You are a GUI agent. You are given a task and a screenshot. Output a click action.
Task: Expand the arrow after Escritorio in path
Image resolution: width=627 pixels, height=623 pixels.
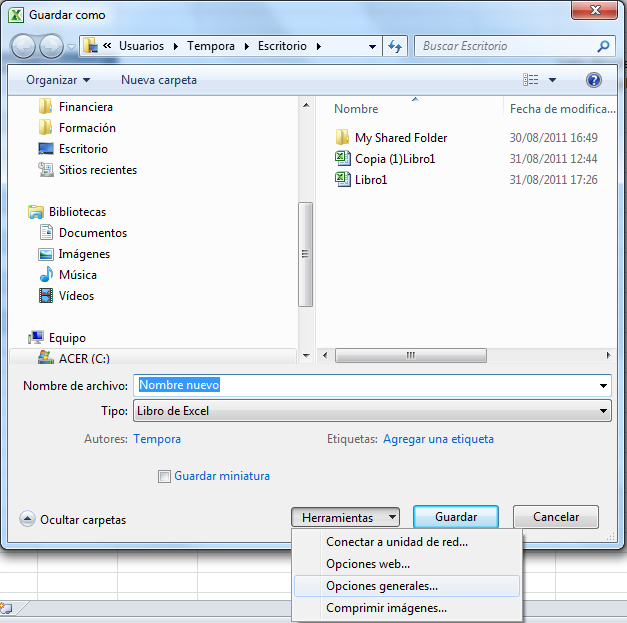click(319, 46)
